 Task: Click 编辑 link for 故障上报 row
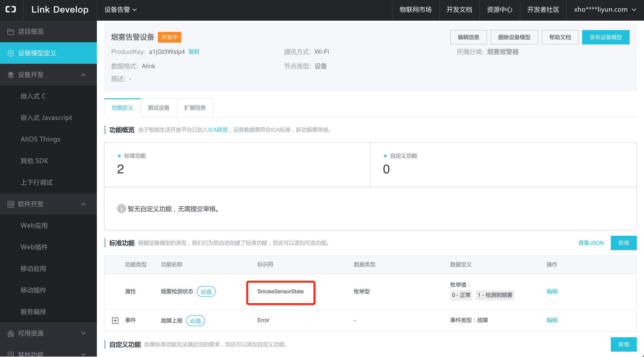tap(552, 320)
